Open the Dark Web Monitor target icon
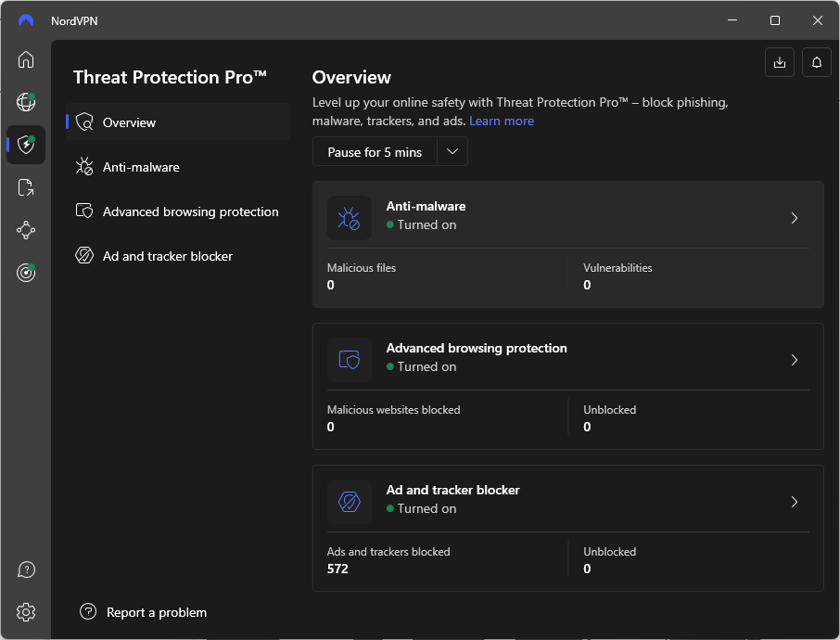The width and height of the screenshot is (840, 640). 26,273
